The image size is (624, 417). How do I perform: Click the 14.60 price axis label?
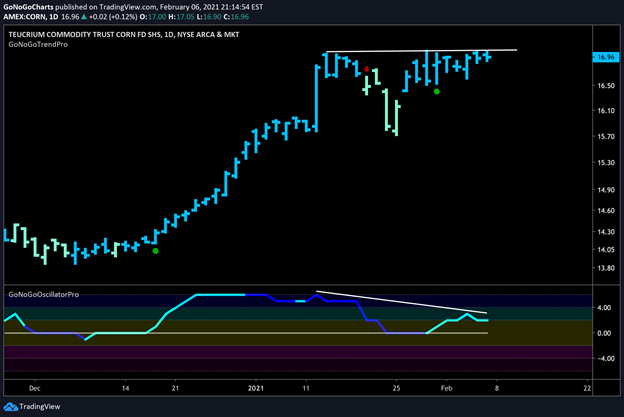(x=606, y=210)
